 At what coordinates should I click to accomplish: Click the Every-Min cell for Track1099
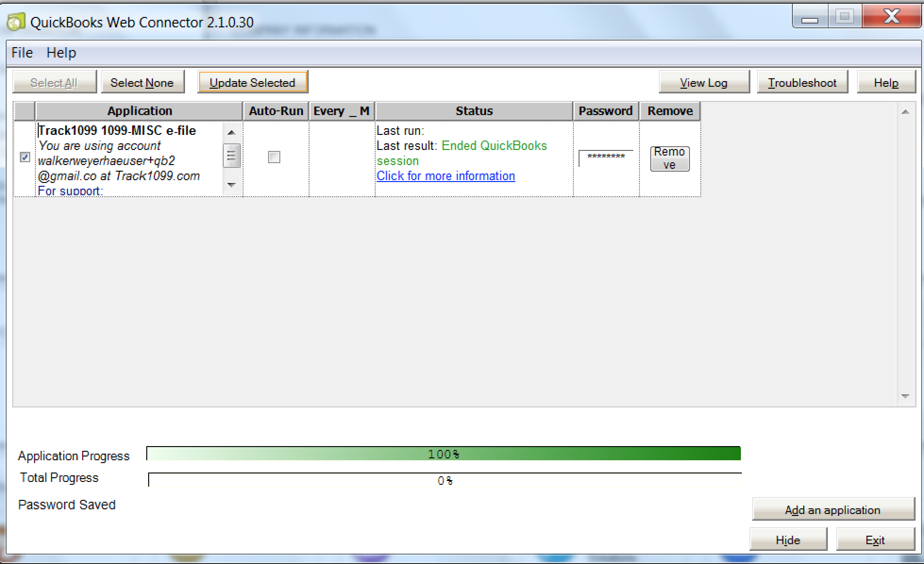click(342, 159)
